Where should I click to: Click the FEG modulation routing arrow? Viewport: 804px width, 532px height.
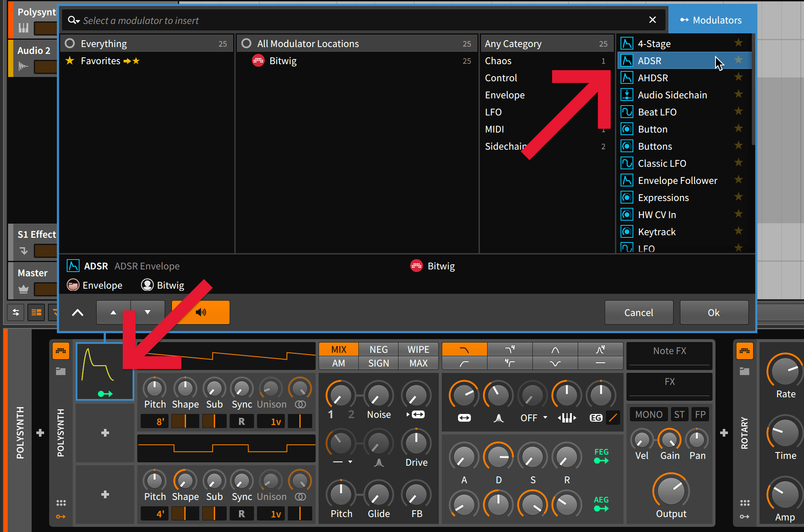pyautogui.click(x=601, y=461)
